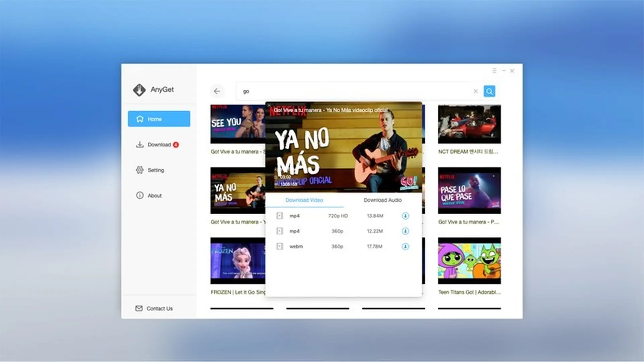Screen dimensions: 644x362
Task: Click the AnyGet logo icon
Action: tap(139, 89)
